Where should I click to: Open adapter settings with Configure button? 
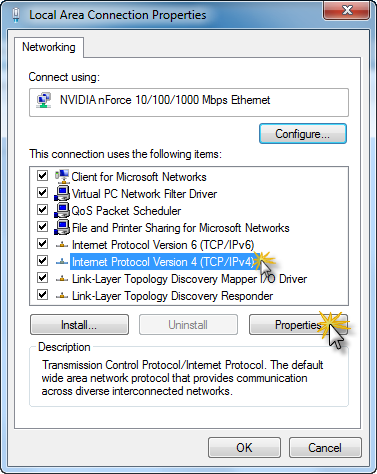point(303,134)
